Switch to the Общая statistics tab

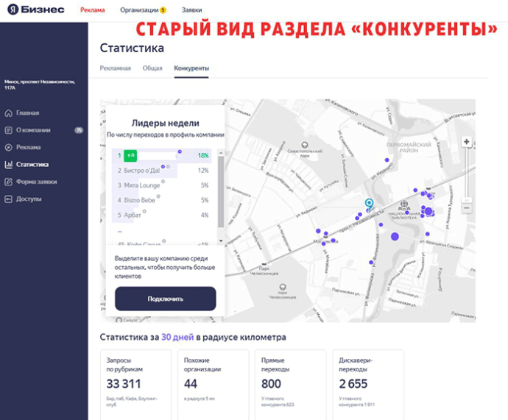(152, 68)
